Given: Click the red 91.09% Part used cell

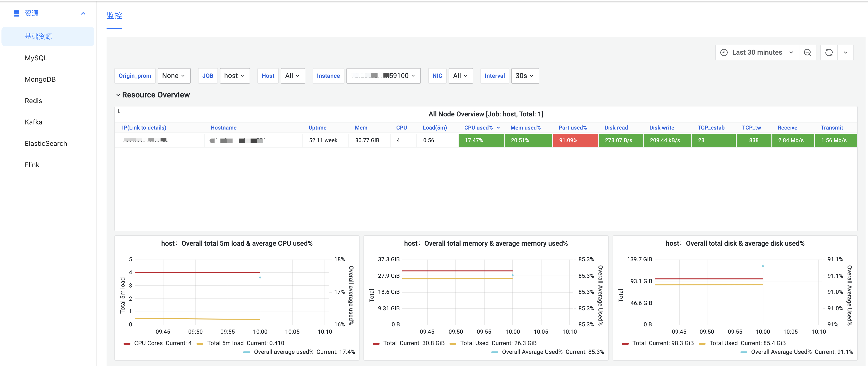Looking at the screenshot, I should [x=575, y=140].
